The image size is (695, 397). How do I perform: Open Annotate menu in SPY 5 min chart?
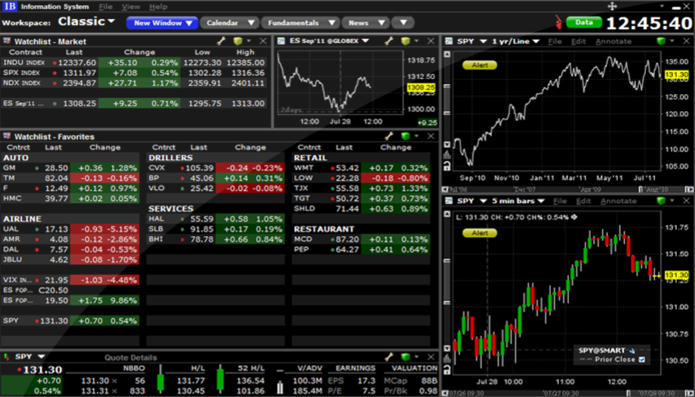pyautogui.click(x=618, y=201)
